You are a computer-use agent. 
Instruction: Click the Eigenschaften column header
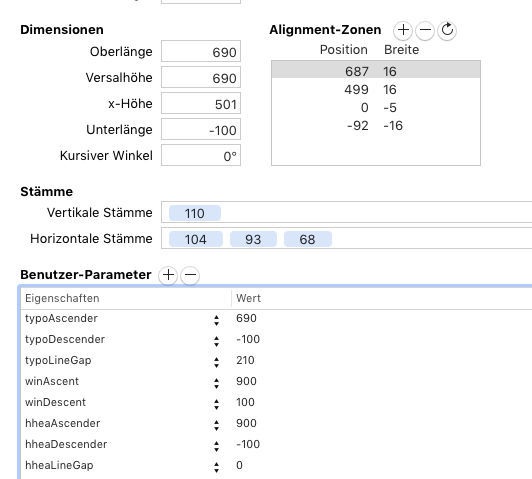(x=126, y=298)
